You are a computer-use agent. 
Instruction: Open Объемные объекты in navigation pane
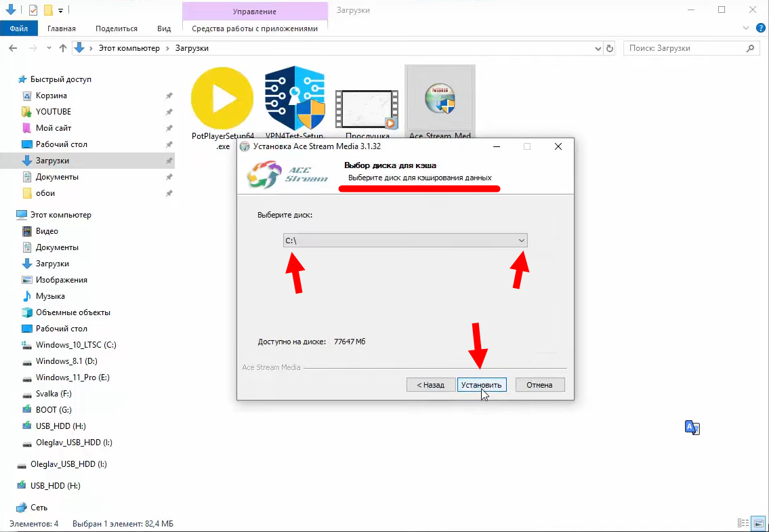(72, 312)
